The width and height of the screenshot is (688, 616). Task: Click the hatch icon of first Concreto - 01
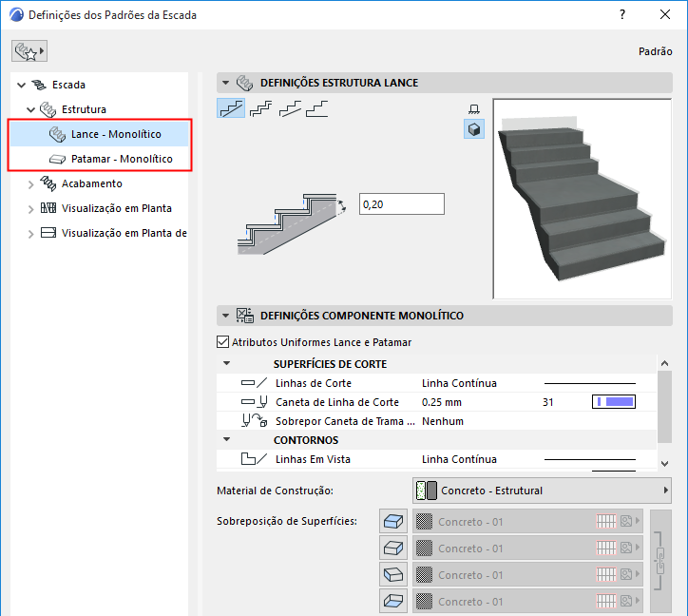pyautogui.click(x=606, y=521)
